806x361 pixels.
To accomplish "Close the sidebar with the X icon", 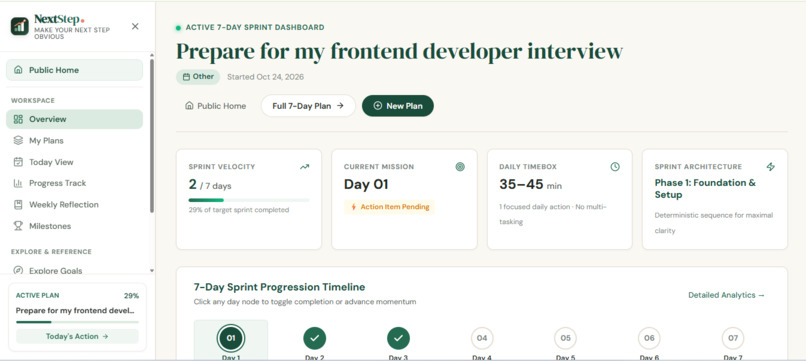I will point(135,26).
